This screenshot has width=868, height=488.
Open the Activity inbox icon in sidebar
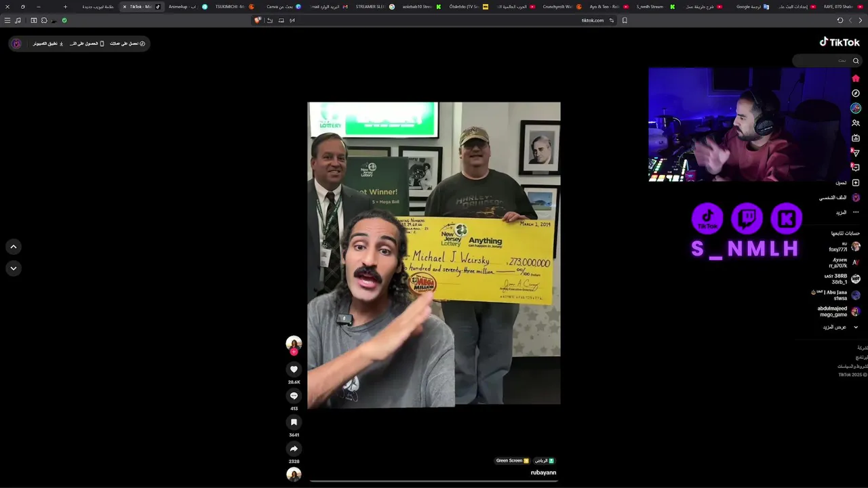point(856,167)
